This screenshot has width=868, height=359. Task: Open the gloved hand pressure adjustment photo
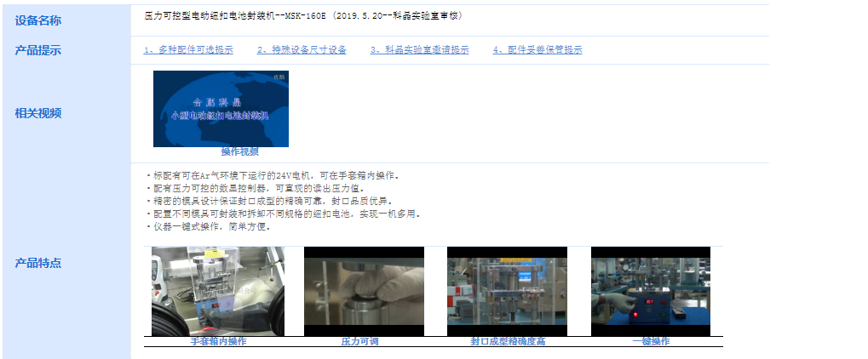[x=365, y=292]
